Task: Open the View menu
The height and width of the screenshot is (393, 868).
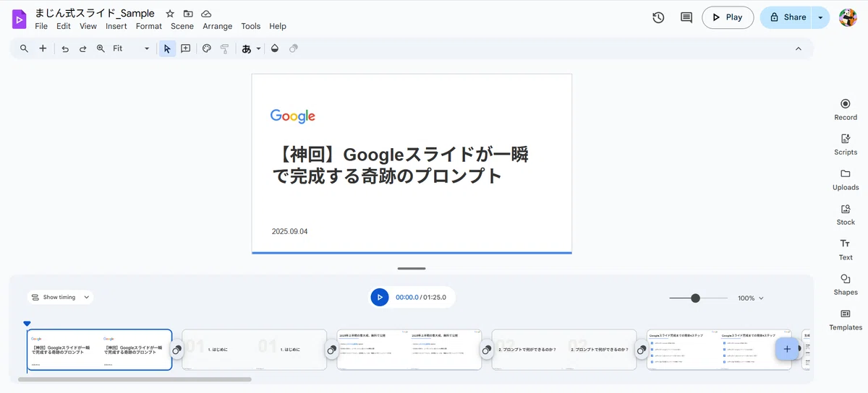Action: (x=88, y=26)
